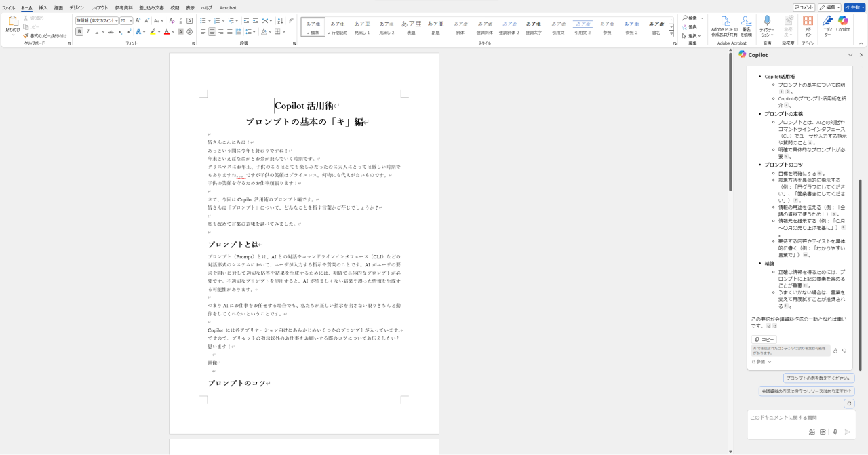Give thumbs down to Copilot response
This screenshot has height=455, width=868.
844,351
